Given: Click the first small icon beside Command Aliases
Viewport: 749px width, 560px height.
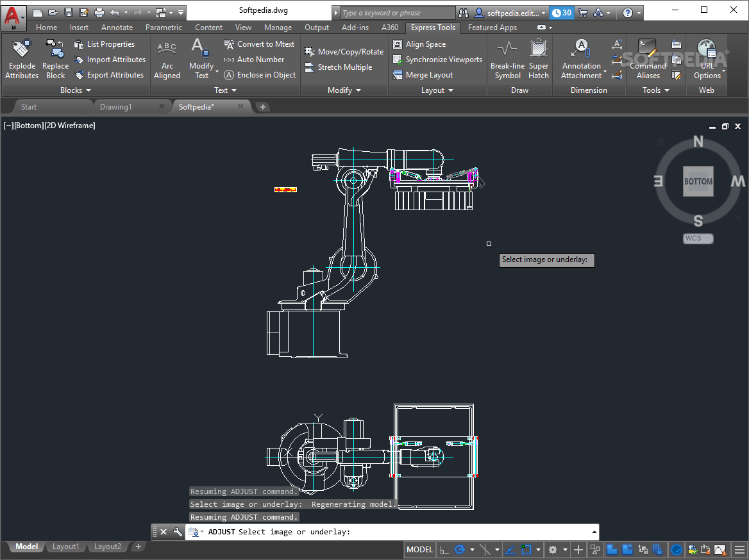Looking at the screenshot, I should [x=676, y=44].
